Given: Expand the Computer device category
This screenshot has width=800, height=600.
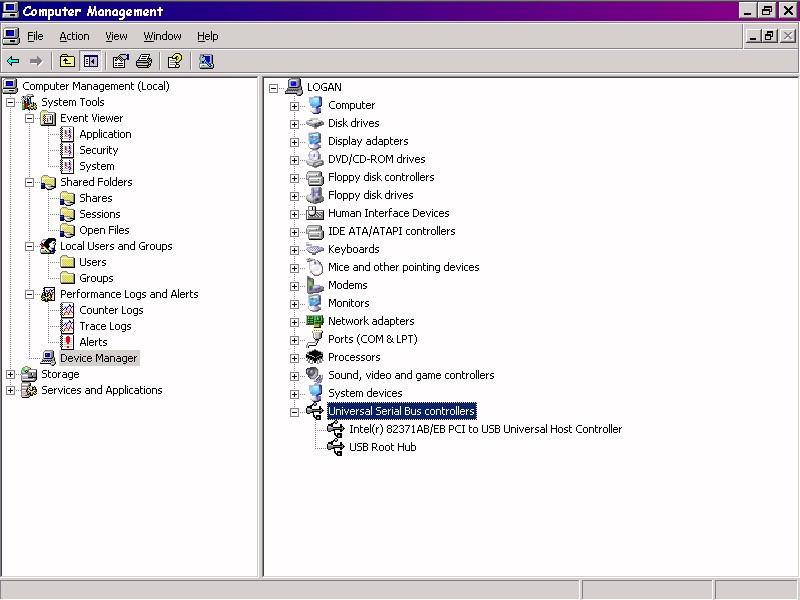Looking at the screenshot, I should point(294,106).
